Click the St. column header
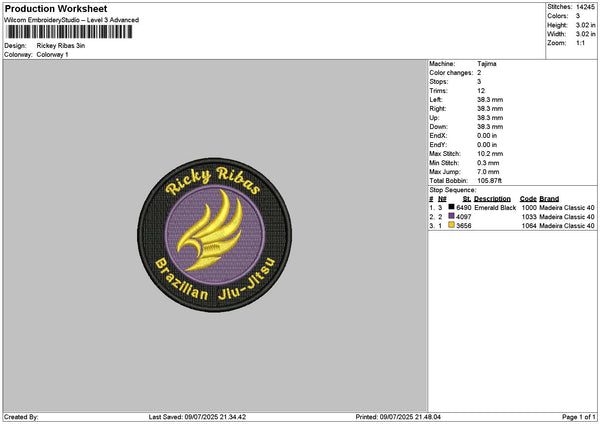 pyautogui.click(x=467, y=199)
